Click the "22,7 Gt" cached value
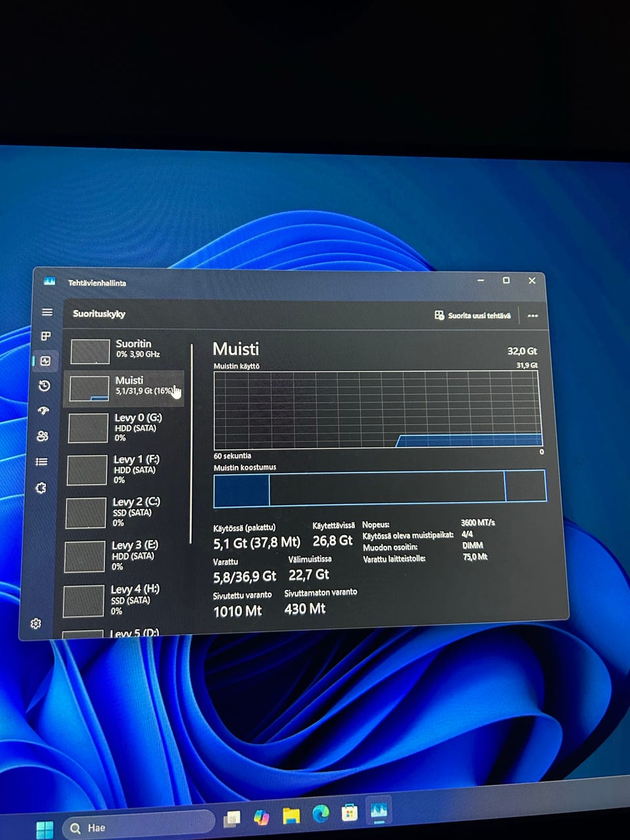Image resolution: width=630 pixels, height=840 pixels. pyautogui.click(x=309, y=575)
